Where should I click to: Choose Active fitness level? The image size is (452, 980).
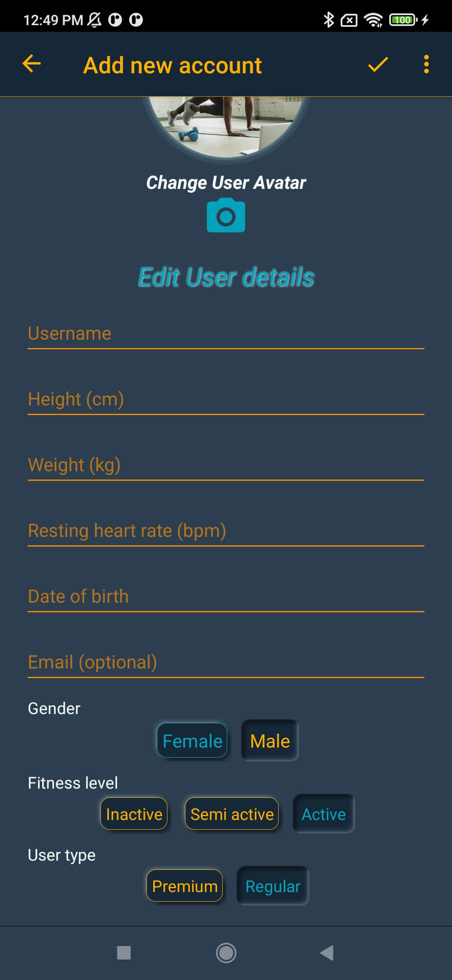click(x=324, y=814)
